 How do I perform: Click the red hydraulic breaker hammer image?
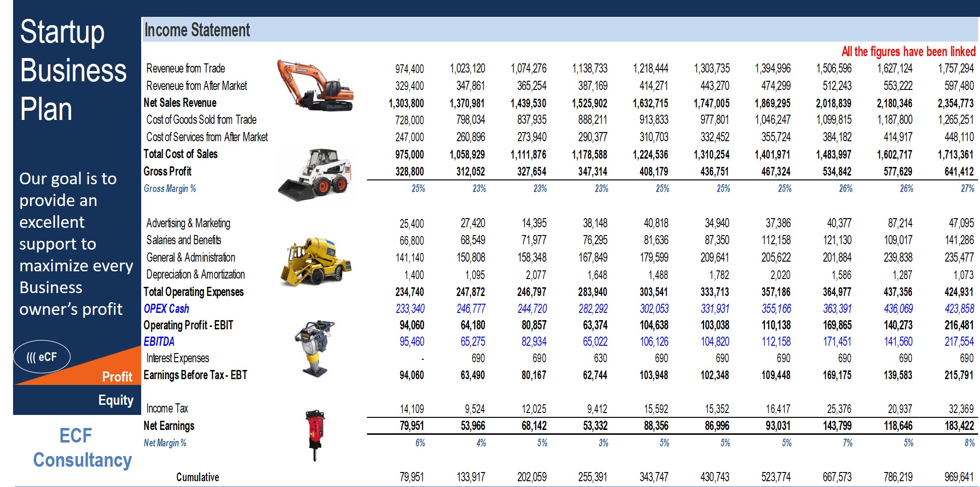[315, 435]
